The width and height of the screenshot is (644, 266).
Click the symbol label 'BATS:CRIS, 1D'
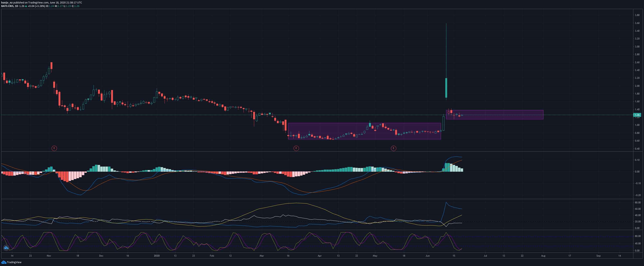pos(10,6)
